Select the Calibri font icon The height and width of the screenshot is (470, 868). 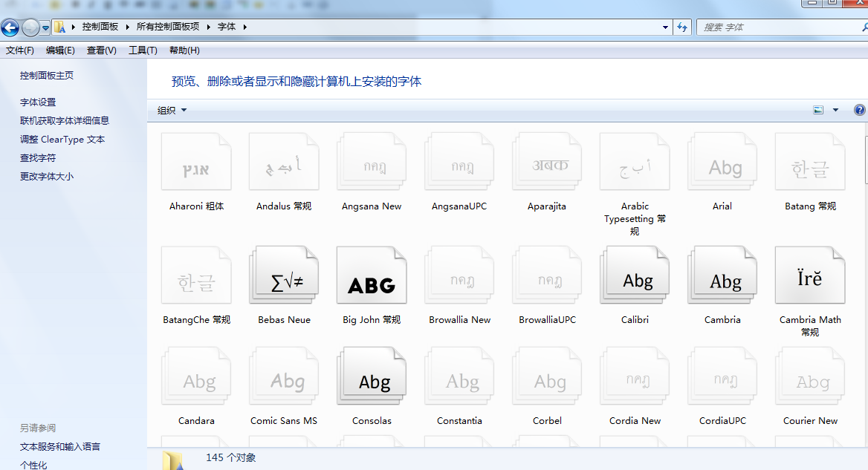click(x=635, y=275)
